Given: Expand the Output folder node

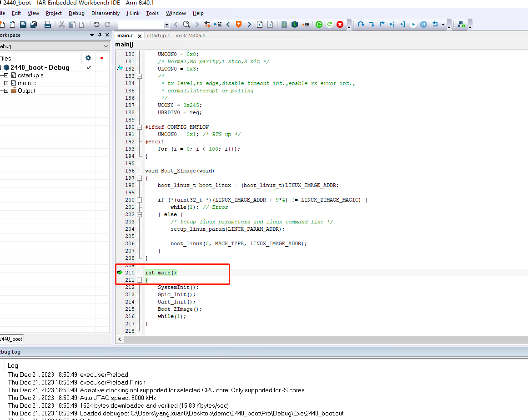Looking at the screenshot, I should (x=6, y=91).
